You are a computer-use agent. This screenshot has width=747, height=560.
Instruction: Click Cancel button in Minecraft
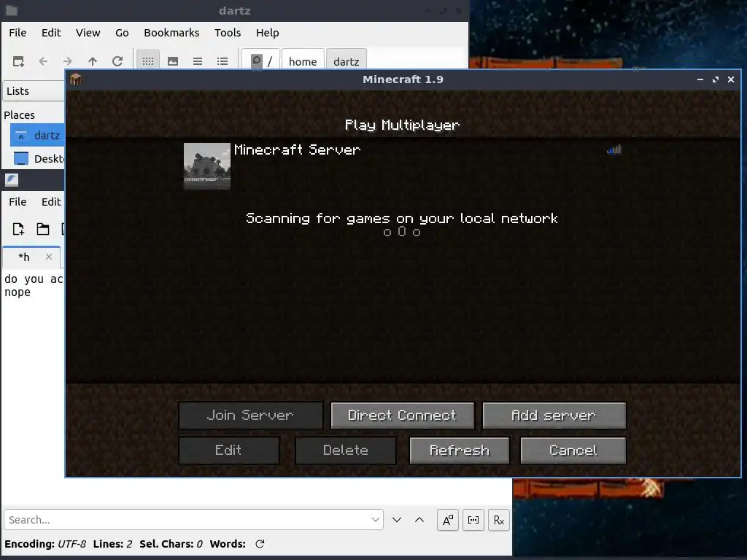573,451
